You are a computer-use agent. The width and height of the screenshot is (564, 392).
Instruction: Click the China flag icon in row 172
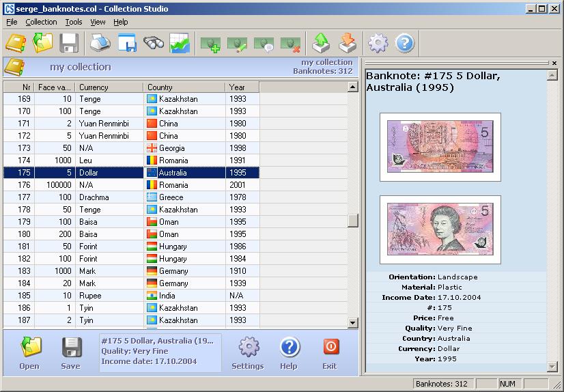(x=152, y=136)
